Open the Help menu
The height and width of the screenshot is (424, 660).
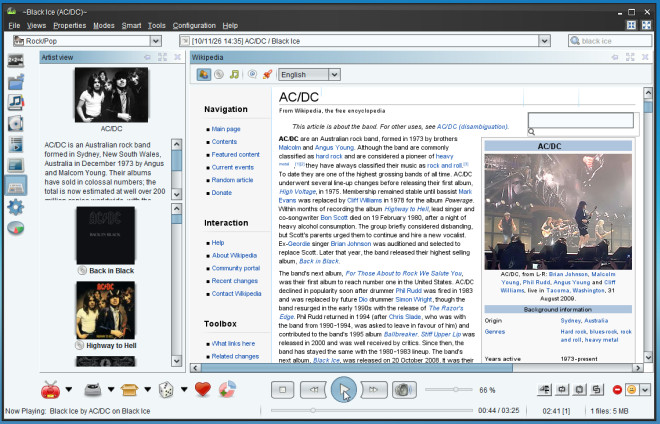point(230,25)
